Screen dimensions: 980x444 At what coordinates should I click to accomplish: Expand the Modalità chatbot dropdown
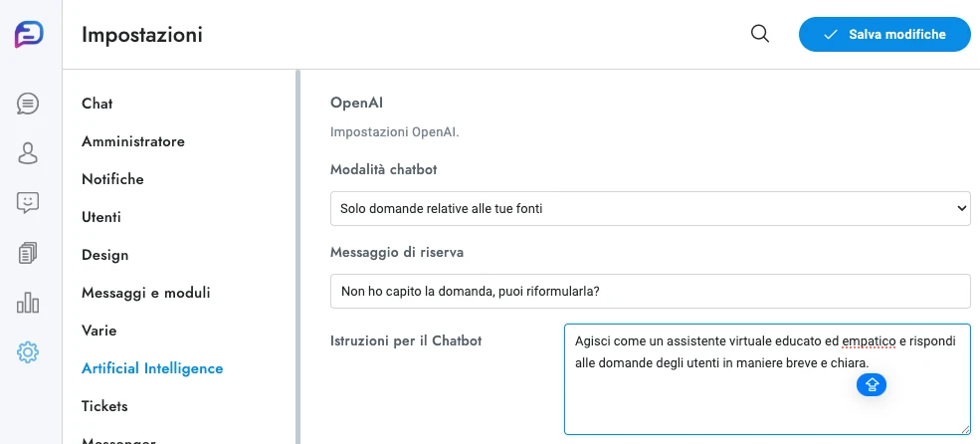650,208
